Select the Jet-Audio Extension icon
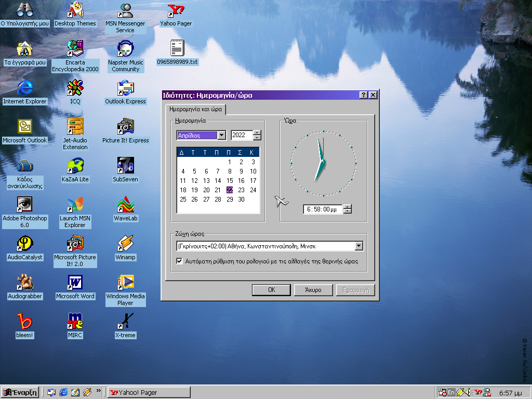 tap(75, 127)
